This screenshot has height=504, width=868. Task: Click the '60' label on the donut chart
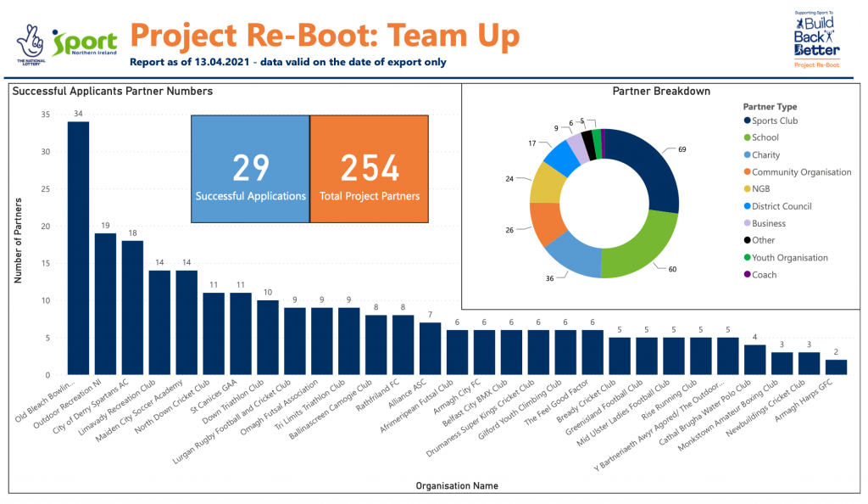tap(672, 269)
